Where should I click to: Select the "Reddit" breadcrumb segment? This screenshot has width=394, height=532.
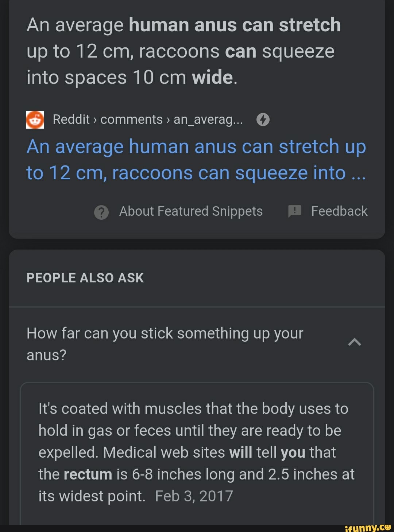(71, 120)
